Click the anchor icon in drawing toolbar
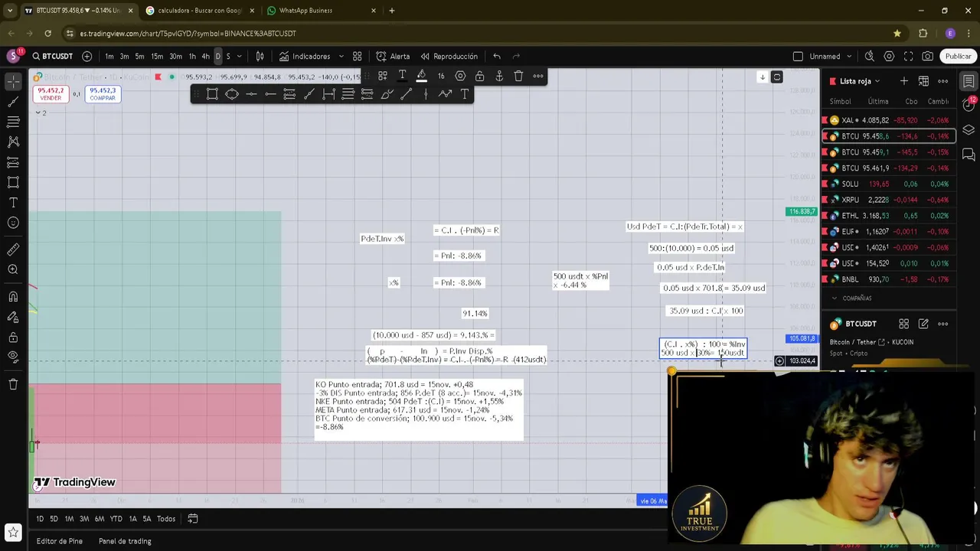Image resolution: width=980 pixels, height=551 pixels. [x=499, y=76]
